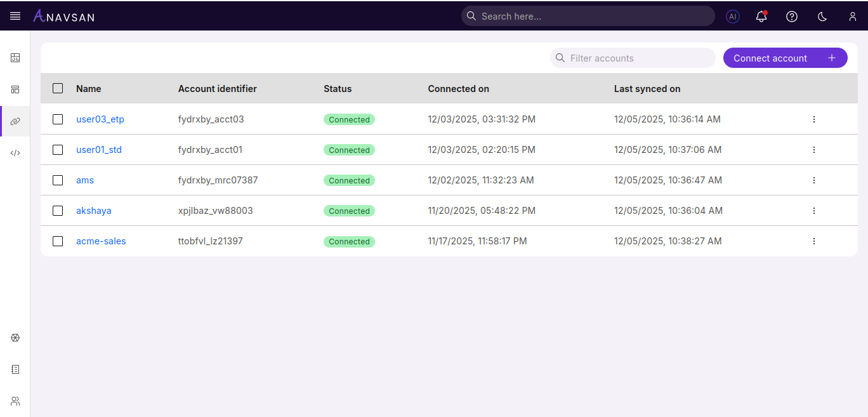Screen dimensions: 868x417
Task: Open the akshaya account link
Action: click(93, 211)
